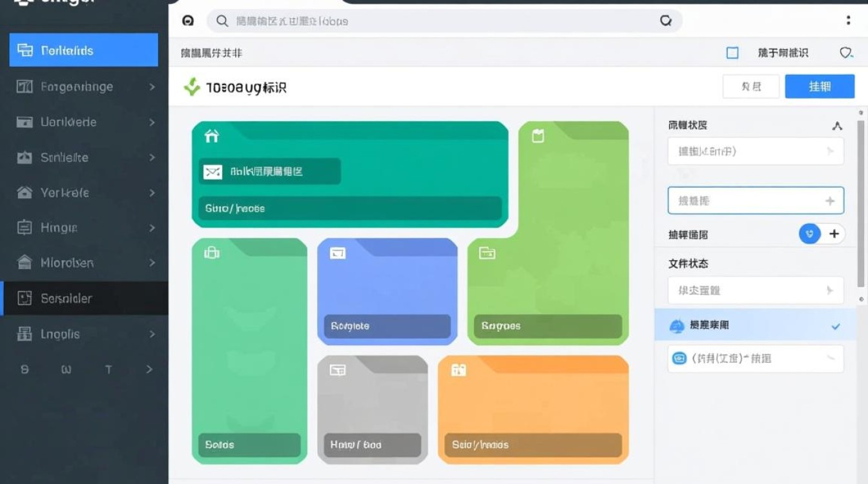Open the topmost status dropdown in right panel
The image size is (868, 484).
(755, 151)
